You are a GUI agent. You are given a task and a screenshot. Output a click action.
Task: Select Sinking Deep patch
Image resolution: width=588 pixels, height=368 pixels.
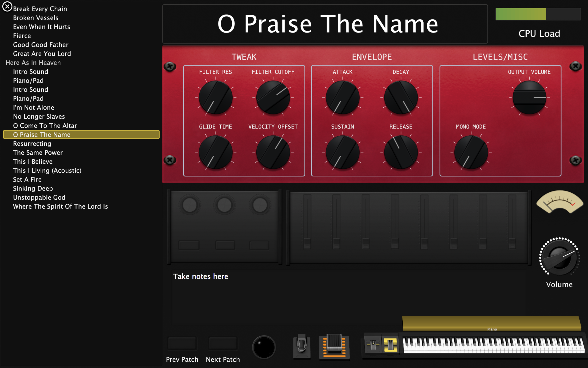click(x=33, y=189)
